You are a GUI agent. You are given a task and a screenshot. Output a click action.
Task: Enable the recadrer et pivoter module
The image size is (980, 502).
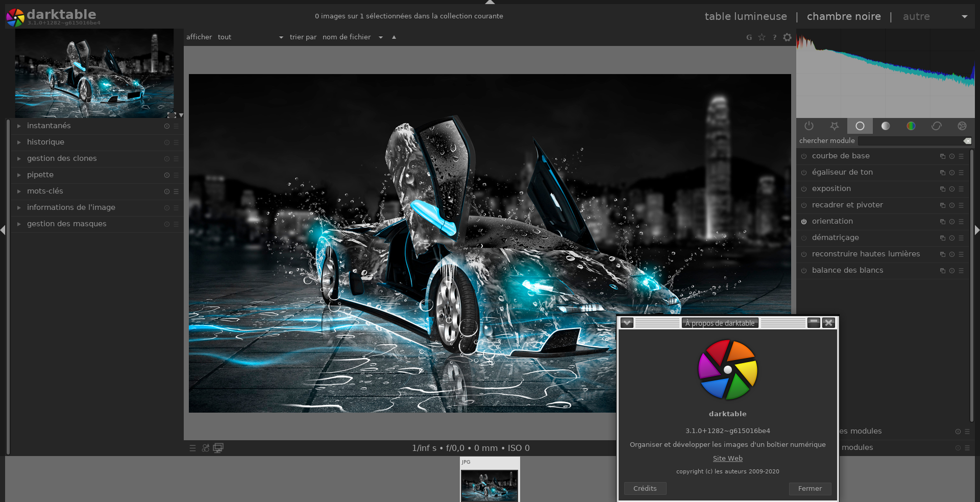coord(804,205)
